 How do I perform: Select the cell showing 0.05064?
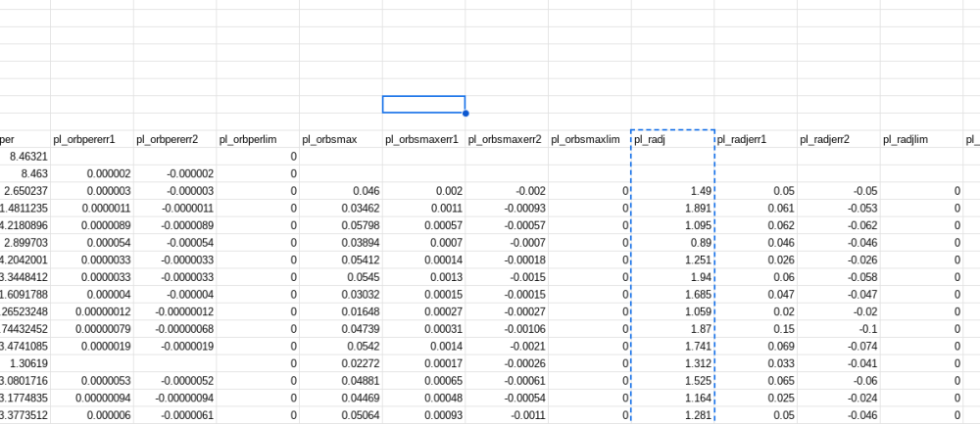341,415
